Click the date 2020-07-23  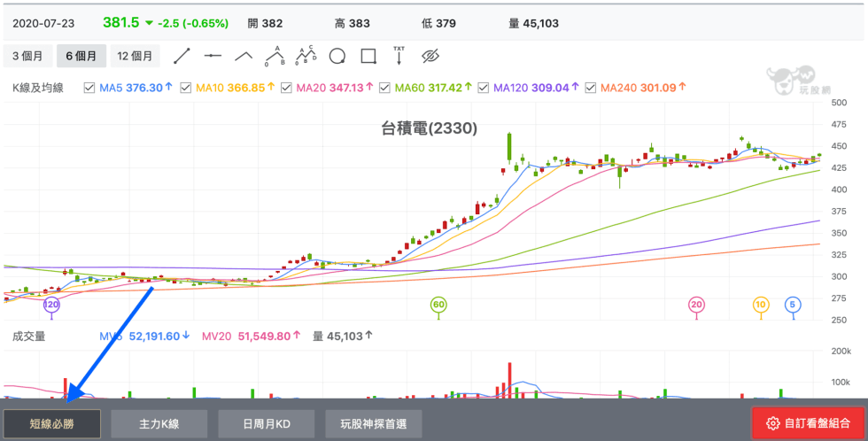(x=43, y=23)
